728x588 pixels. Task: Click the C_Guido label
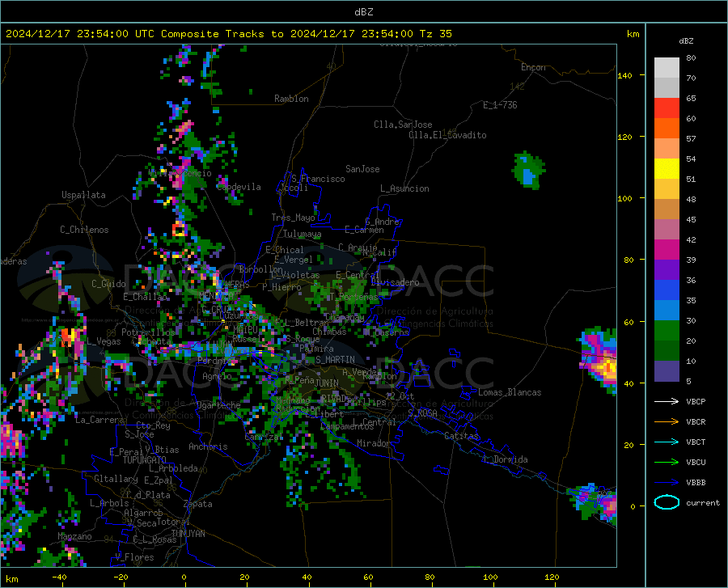pyautogui.click(x=108, y=284)
